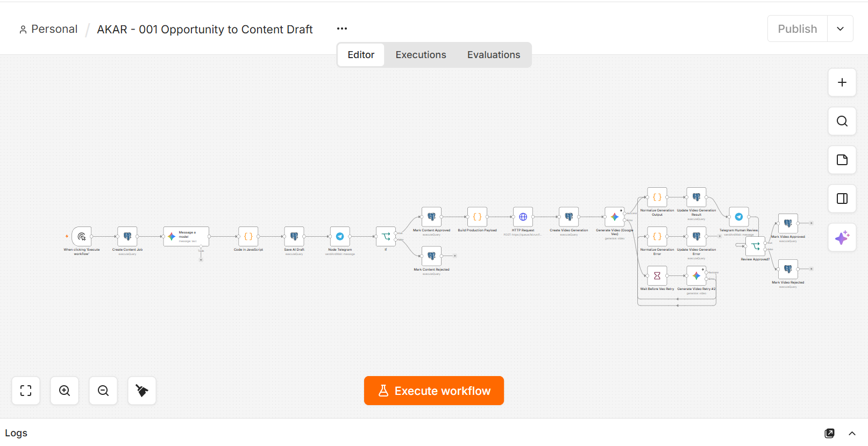The width and height of the screenshot is (868, 446).
Task: Zoom out on the canvas
Action: coord(103,391)
